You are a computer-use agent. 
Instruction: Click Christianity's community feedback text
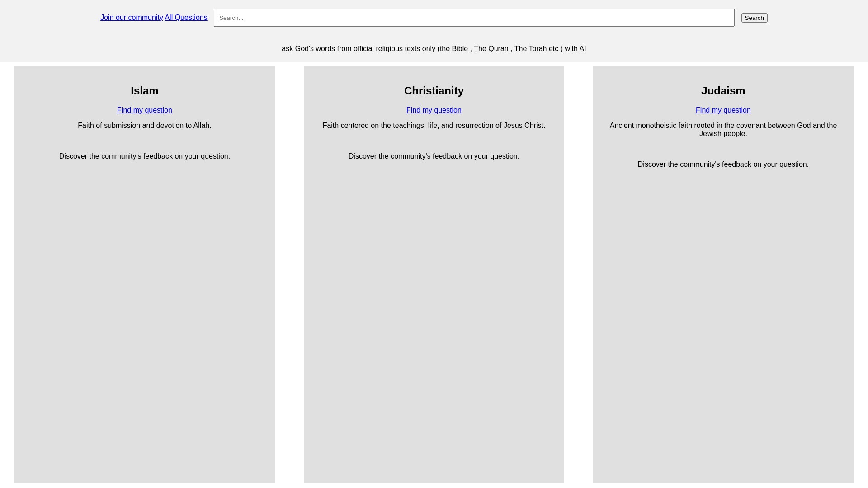click(x=434, y=156)
